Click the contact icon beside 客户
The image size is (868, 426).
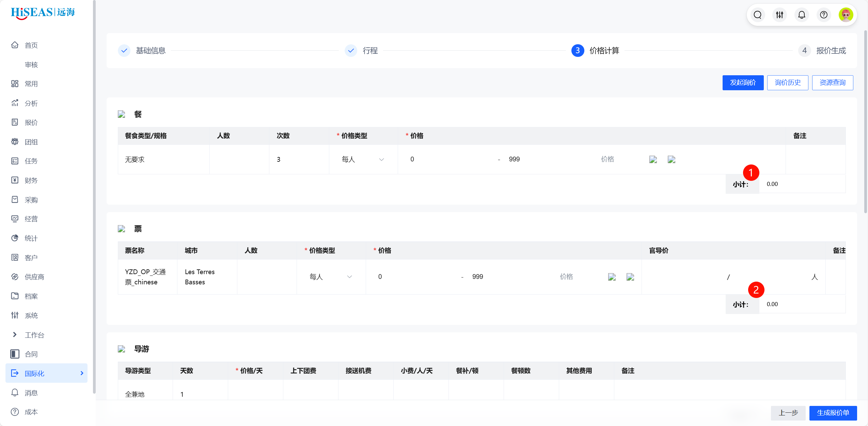click(x=15, y=257)
